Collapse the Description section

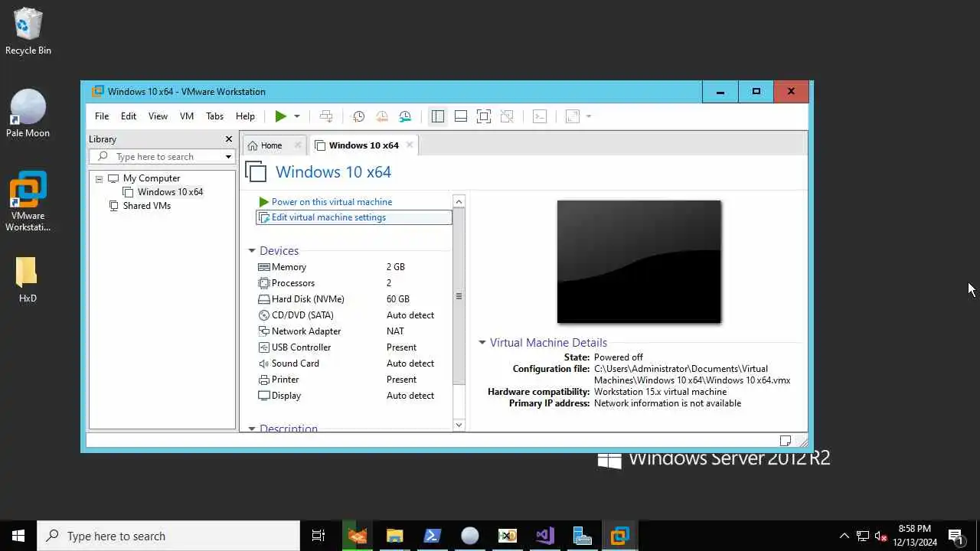(x=251, y=429)
